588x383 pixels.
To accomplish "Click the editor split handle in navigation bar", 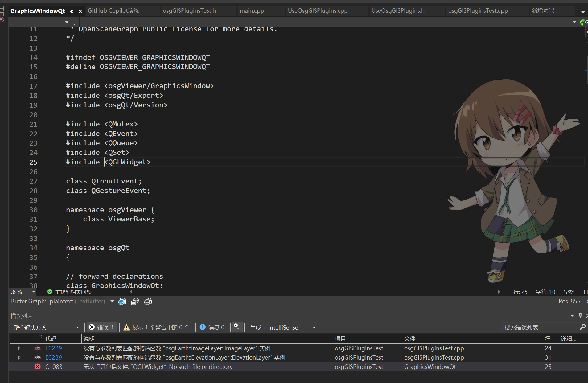I will (75, 22).
